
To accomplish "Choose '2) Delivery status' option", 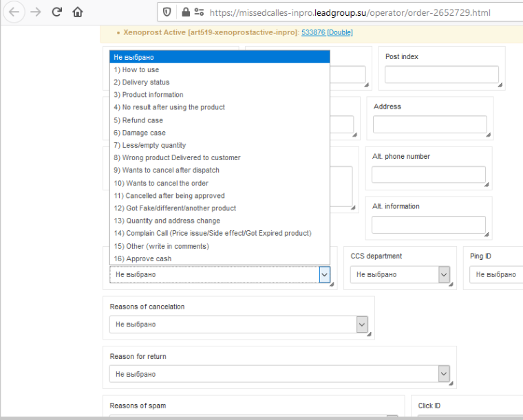I will coord(220,82).
